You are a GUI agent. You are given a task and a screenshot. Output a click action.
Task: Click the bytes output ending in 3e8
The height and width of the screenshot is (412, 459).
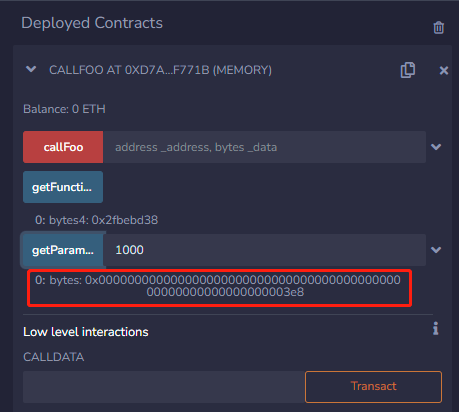[218, 286]
